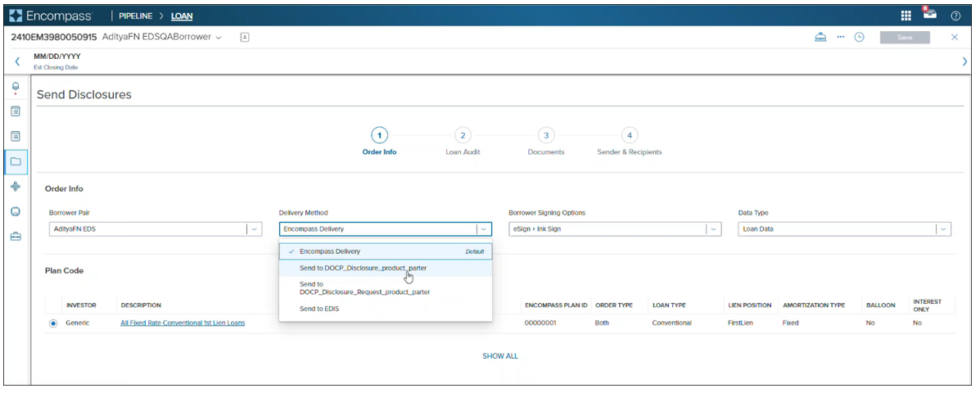Open the loan history clock icon
980x393 pixels.
pyautogui.click(x=860, y=38)
